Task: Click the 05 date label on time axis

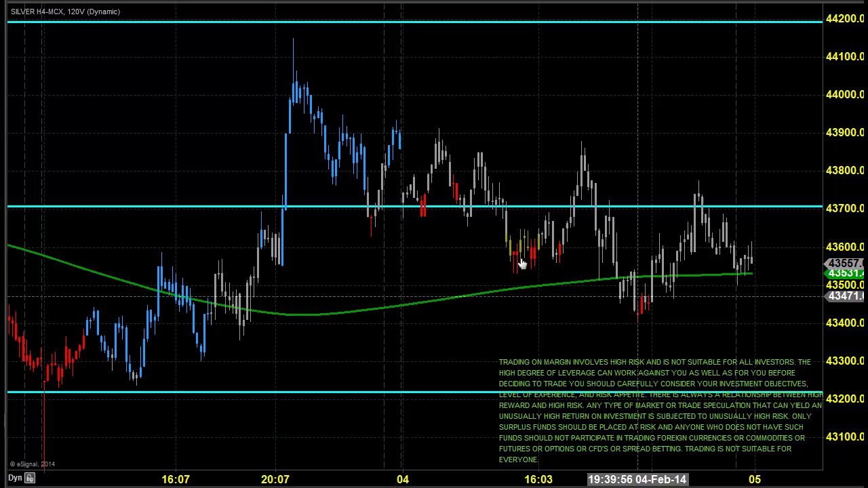Action: (755, 479)
